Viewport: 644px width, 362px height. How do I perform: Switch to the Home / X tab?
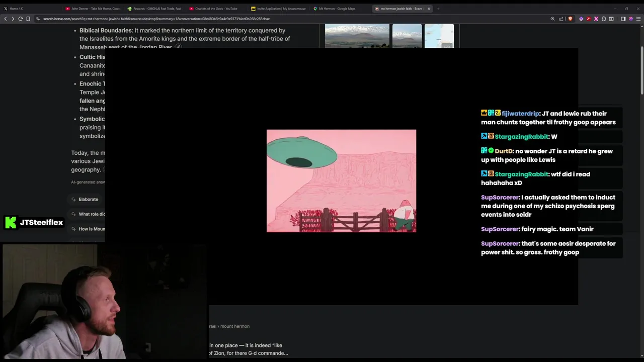pyautogui.click(x=30, y=9)
